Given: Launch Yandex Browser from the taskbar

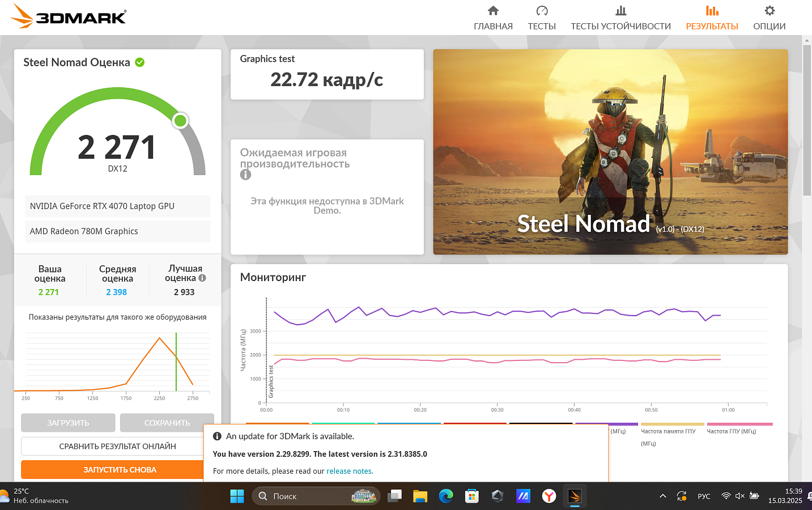Looking at the screenshot, I should tap(549, 496).
